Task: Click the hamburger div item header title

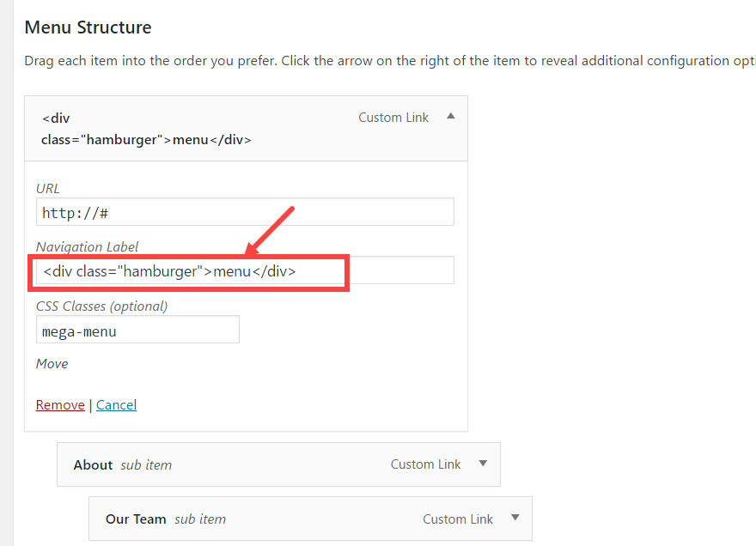Action: [146, 128]
